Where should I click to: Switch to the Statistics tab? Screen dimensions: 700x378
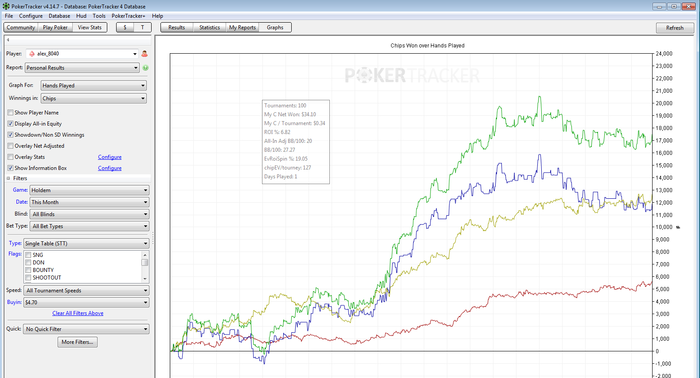click(209, 27)
